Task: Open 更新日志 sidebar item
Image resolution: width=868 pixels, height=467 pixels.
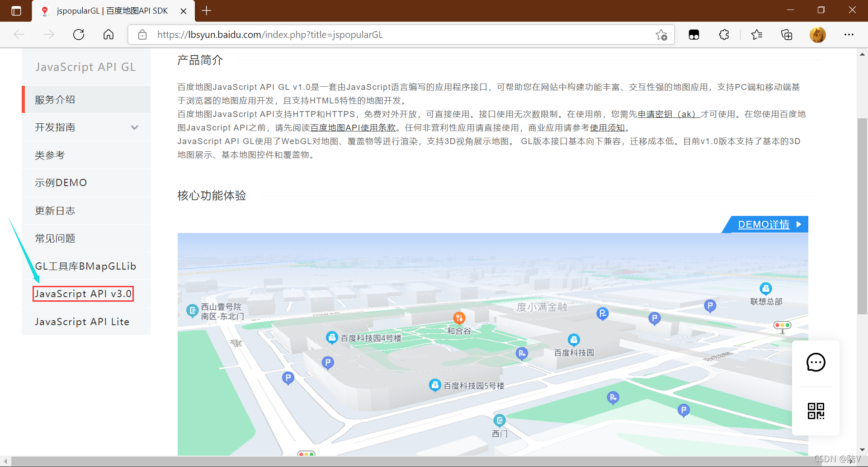Action: 86,210
